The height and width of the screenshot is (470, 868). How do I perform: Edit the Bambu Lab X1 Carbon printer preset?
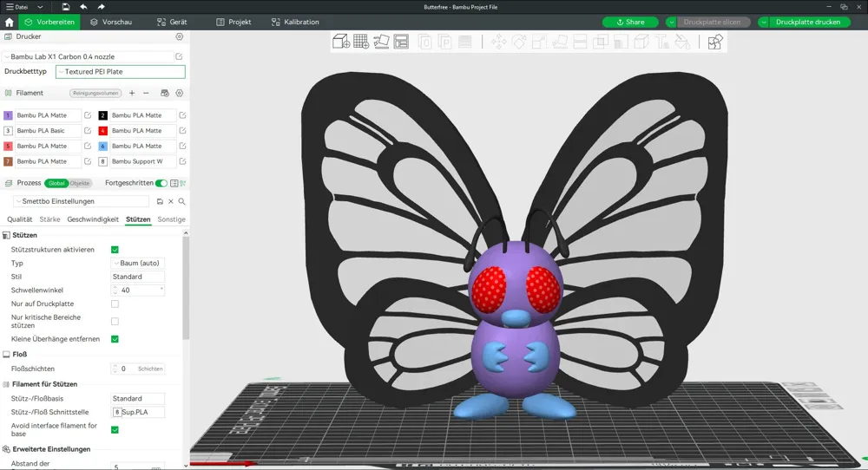[179, 56]
